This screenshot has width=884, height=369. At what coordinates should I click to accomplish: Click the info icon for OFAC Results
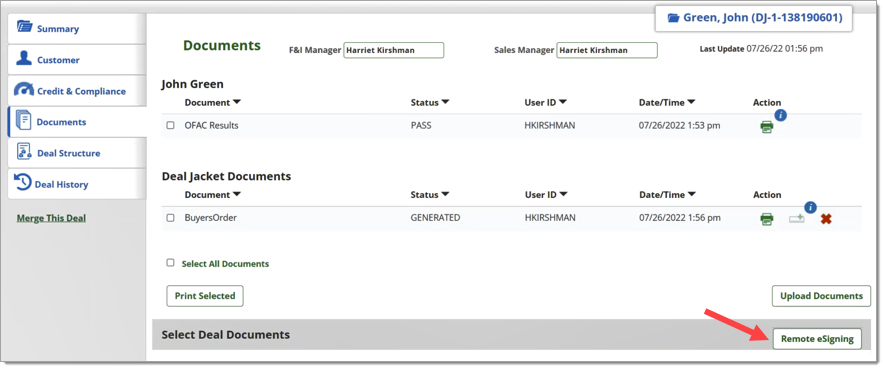click(781, 115)
